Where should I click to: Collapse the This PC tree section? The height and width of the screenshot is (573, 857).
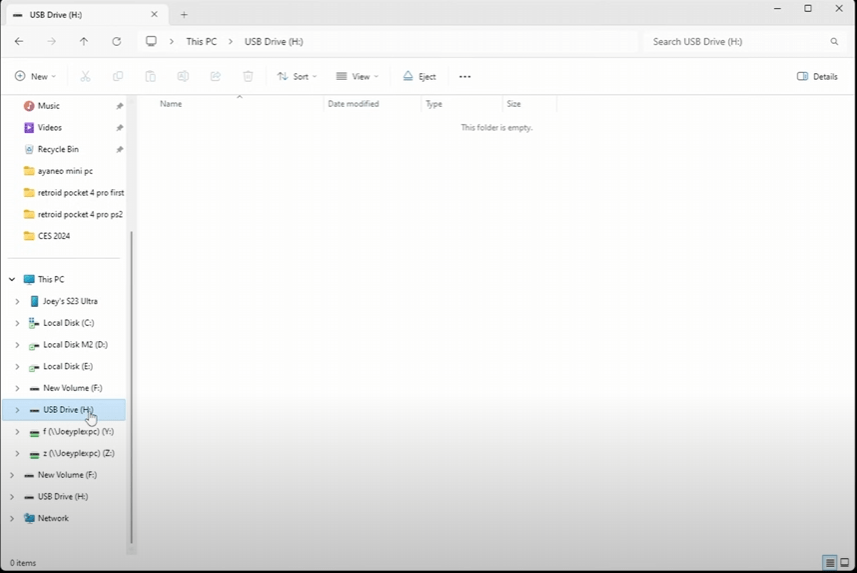coord(12,280)
